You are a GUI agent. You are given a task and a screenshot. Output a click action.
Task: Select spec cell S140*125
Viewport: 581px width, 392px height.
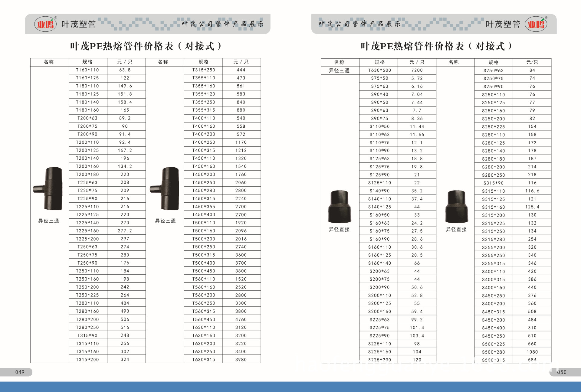[x=379, y=207]
